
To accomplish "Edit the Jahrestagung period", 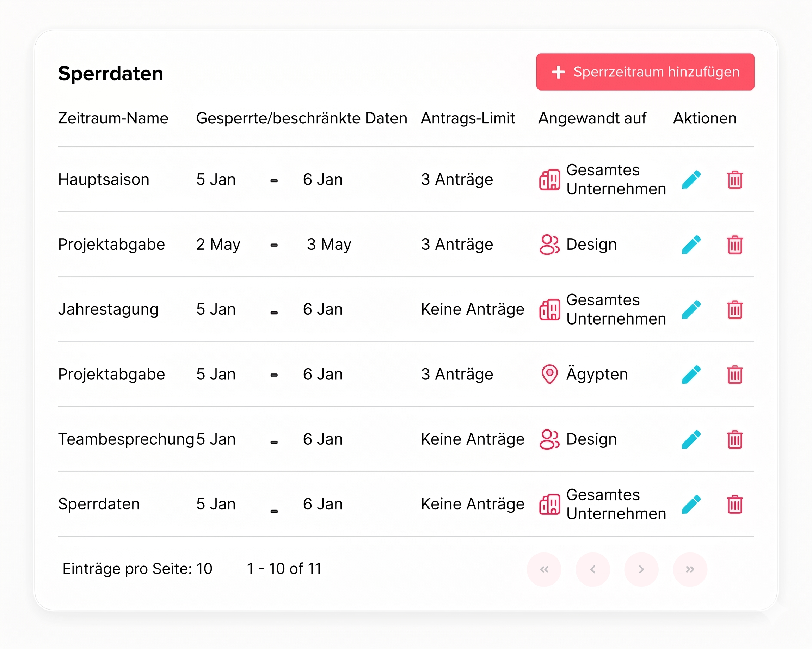I will 691,309.
